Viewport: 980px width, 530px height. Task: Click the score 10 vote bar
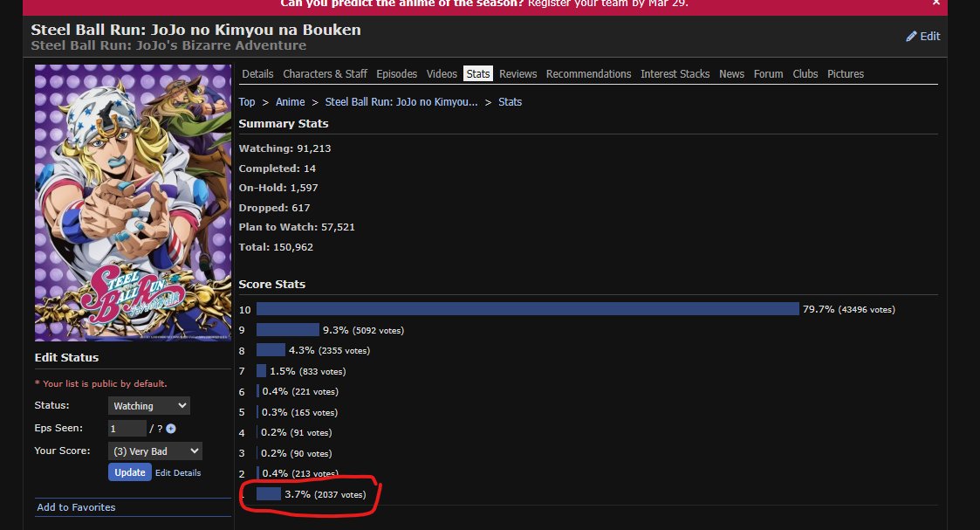tap(527, 309)
